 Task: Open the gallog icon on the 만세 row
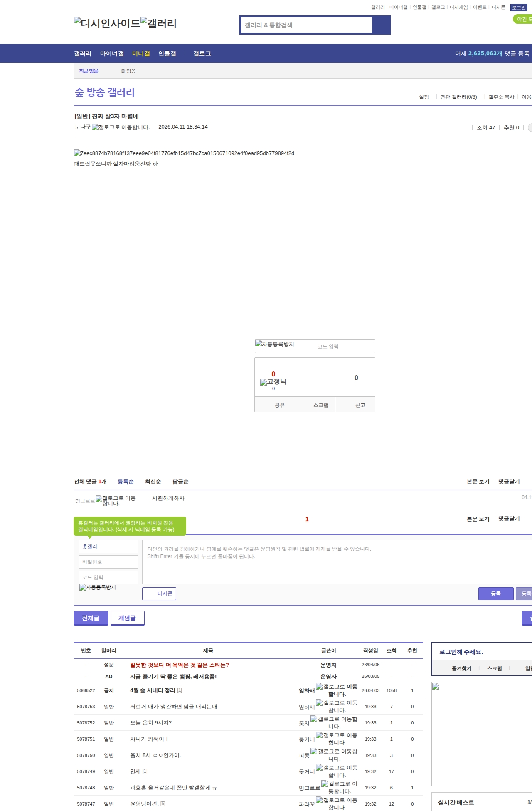pos(337,771)
